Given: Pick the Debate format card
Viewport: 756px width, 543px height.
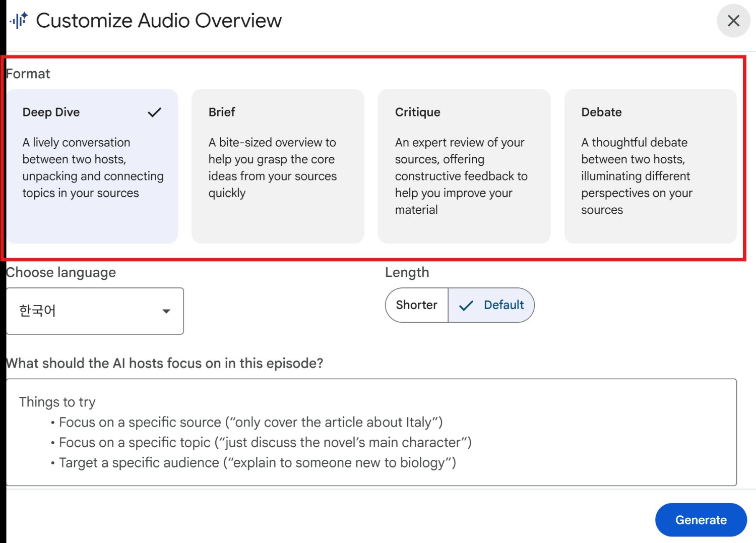Looking at the screenshot, I should coord(650,166).
